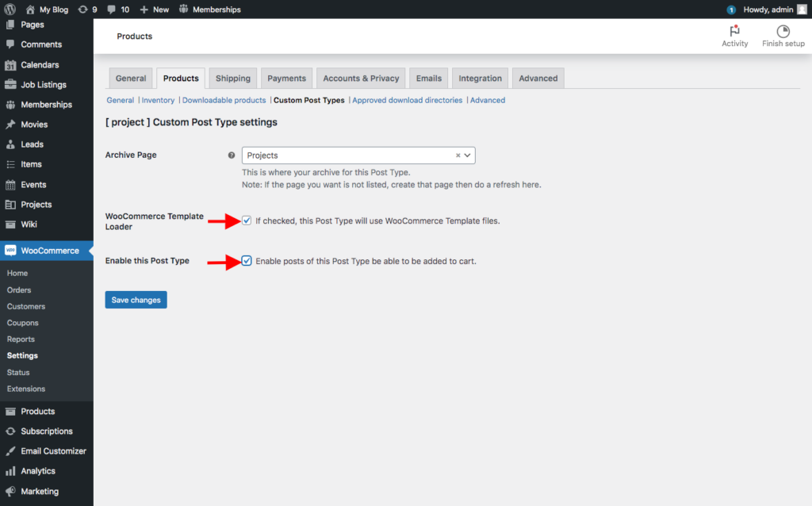
Task: Switch to the General settings tab
Action: pos(131,79)
